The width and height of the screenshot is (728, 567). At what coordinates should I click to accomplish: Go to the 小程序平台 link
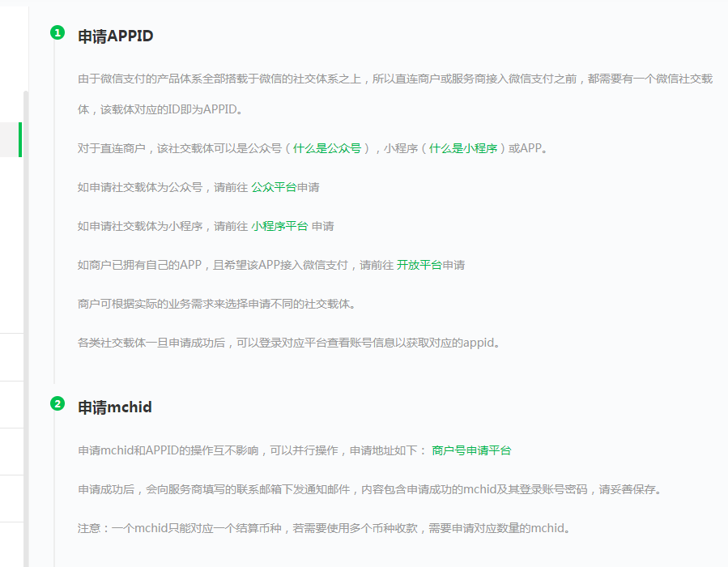[279, 227]
